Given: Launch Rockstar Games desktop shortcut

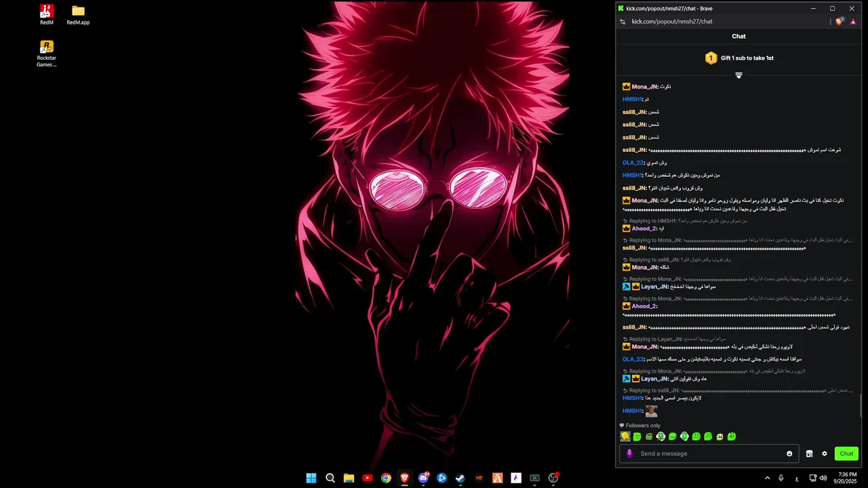Looking at the screenshot, I should (x=46, y=53).
